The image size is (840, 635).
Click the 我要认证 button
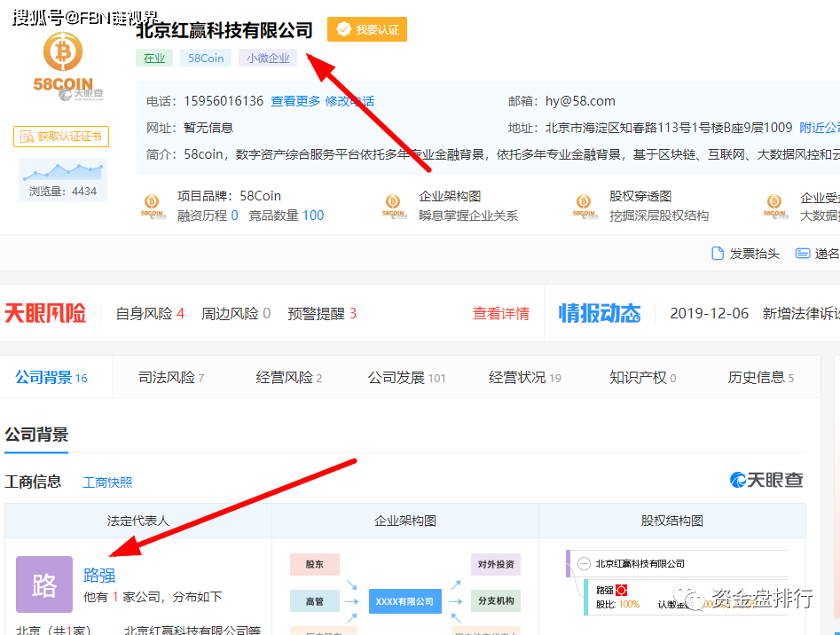tap(367, 29)
